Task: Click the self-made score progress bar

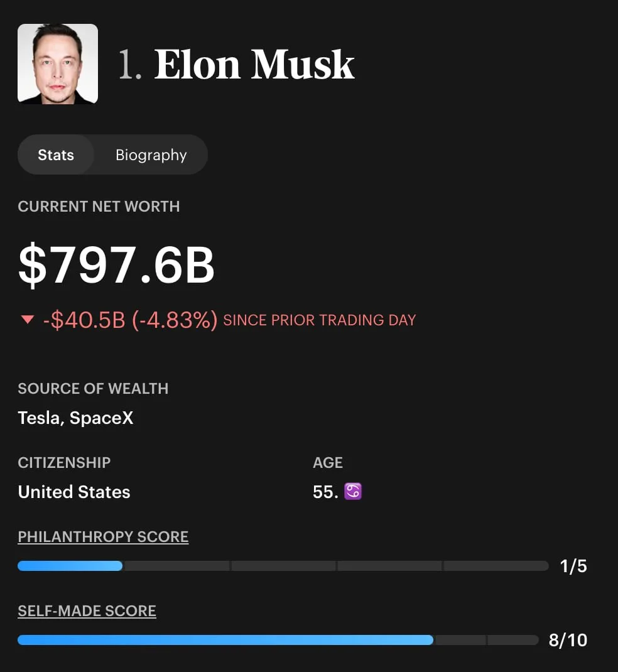Action: coord(278,640)
